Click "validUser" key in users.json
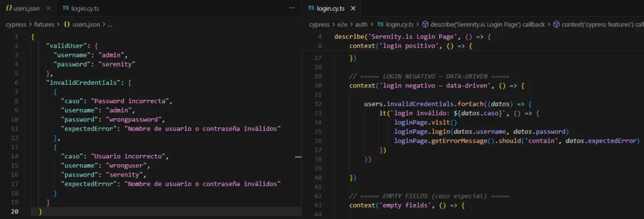Screen dimensions: 644x219 tap(67, 46)
